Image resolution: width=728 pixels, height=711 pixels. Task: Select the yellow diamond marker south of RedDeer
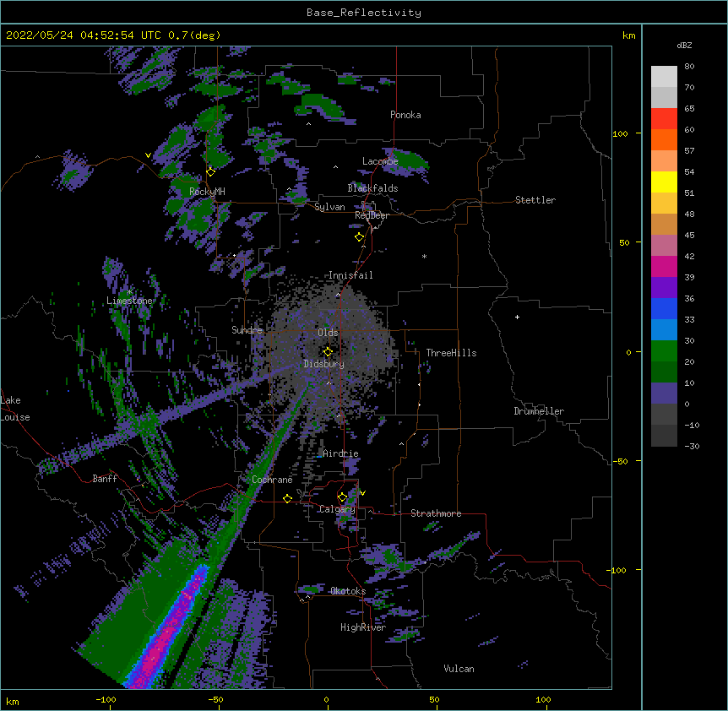tap(359, 237)
